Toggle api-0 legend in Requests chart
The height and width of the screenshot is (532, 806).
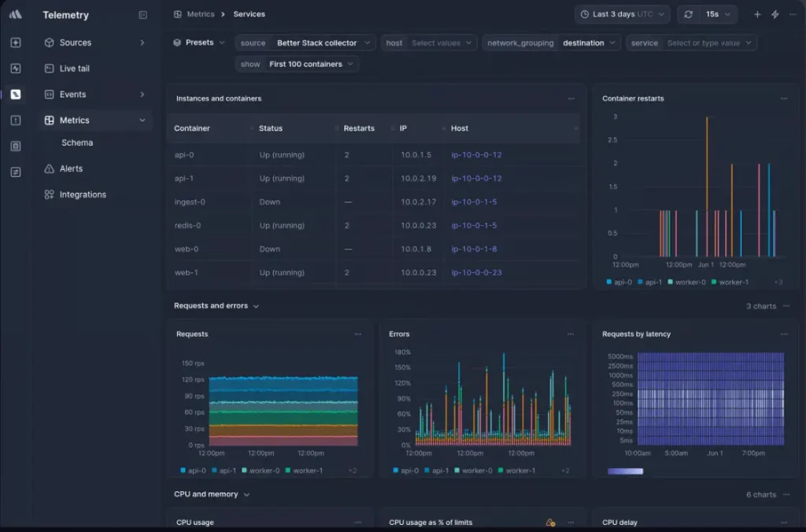point(194,471)
